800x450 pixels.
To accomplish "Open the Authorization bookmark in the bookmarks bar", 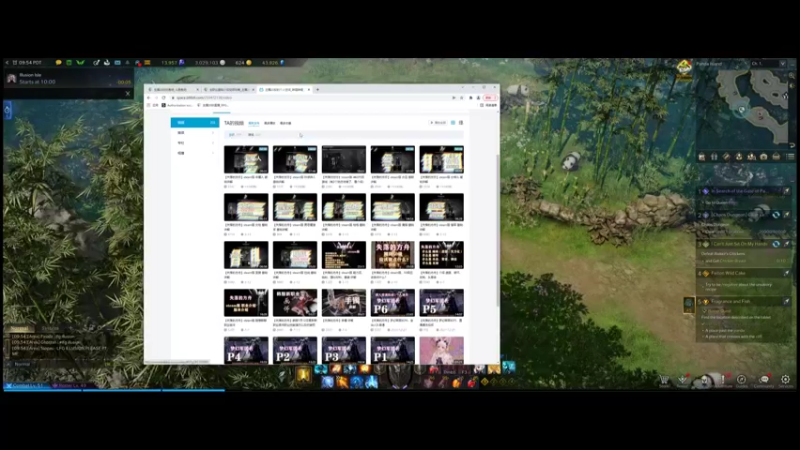I will click(x=177, y=105).
